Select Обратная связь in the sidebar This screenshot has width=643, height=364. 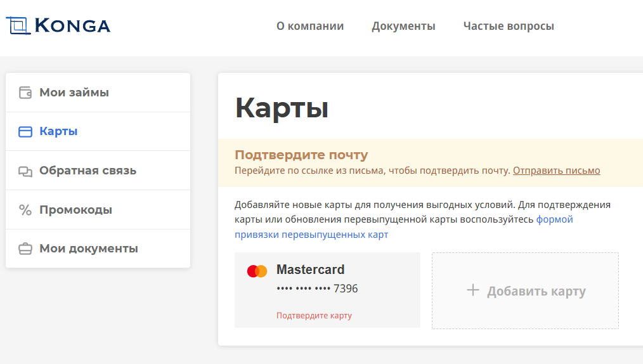coord(98,171)
